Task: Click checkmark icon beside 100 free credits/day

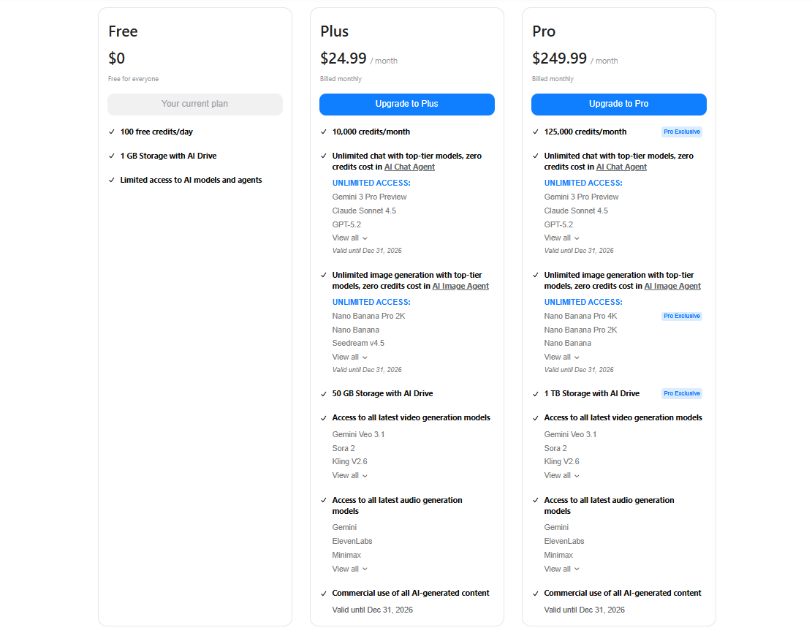Action: 112,132
